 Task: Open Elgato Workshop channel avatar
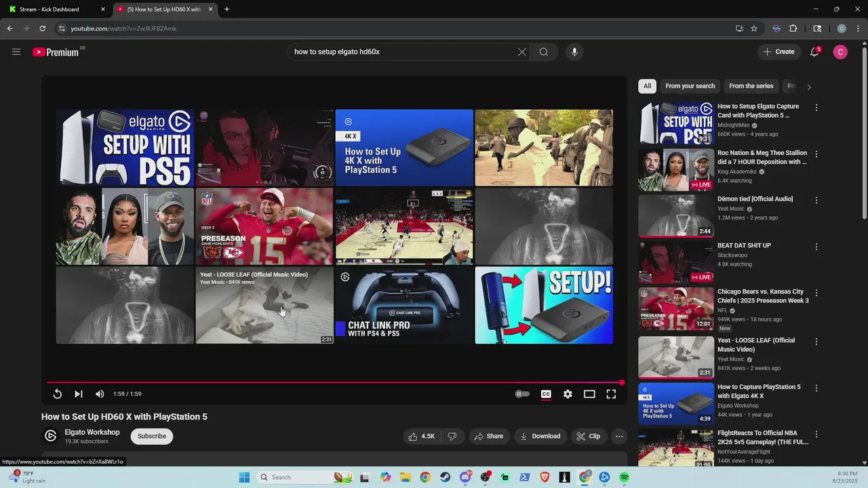[50, 436]
